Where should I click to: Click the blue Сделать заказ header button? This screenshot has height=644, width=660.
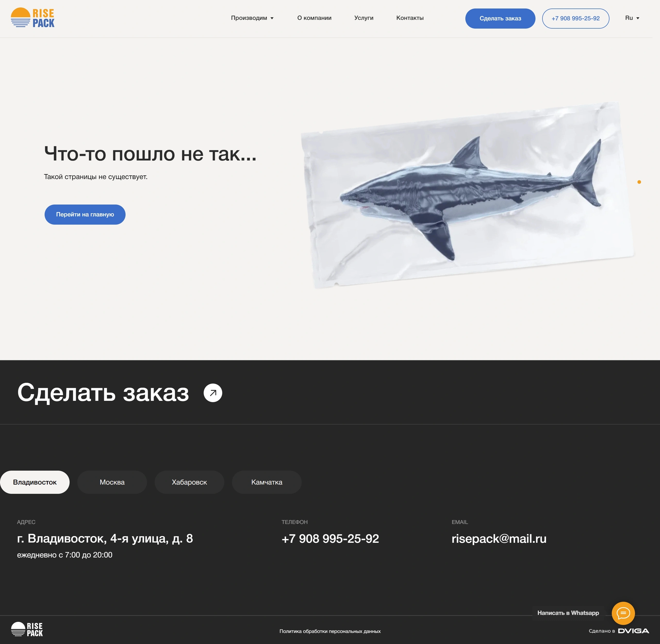tap(500, 18)
